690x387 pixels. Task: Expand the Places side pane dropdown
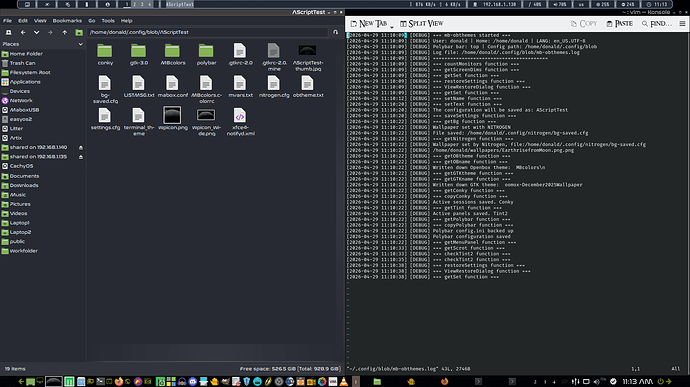click(81, 44)
